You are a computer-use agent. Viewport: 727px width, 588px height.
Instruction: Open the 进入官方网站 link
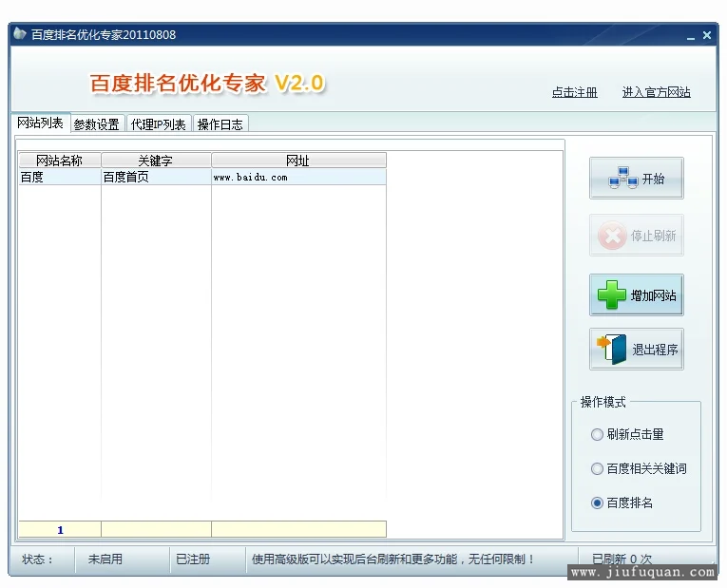656,92
